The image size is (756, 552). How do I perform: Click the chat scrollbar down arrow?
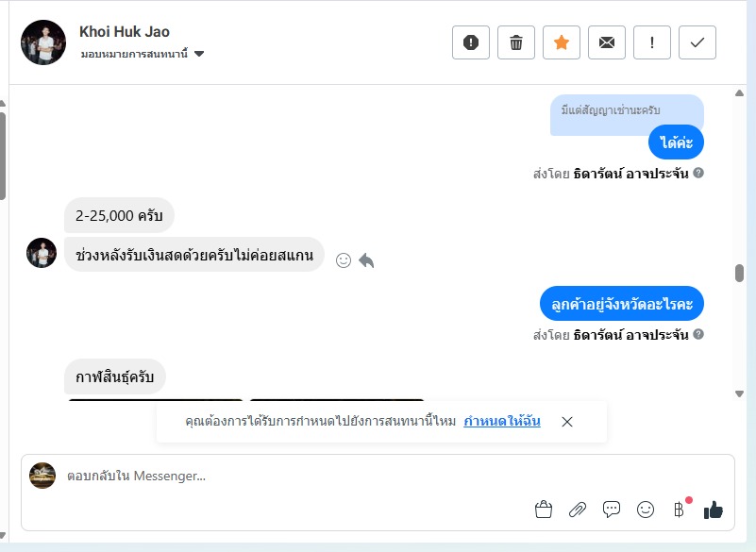coord(740,393)
